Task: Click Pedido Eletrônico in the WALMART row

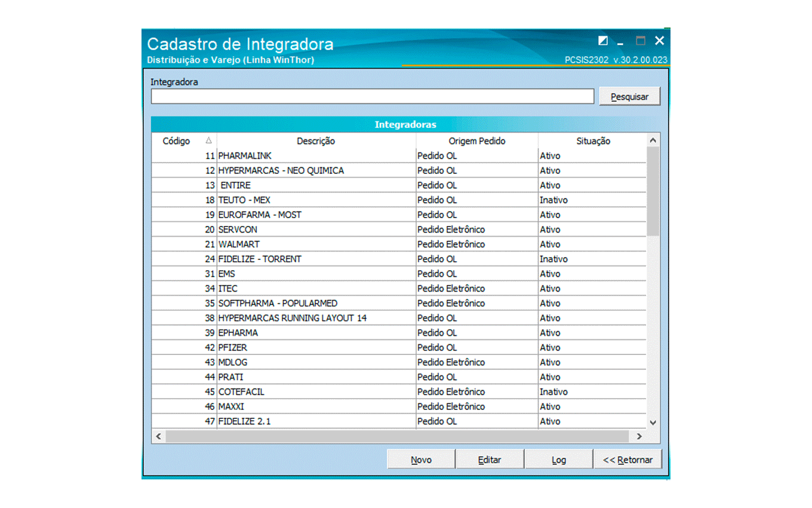Action: click(x=451, y=244)
